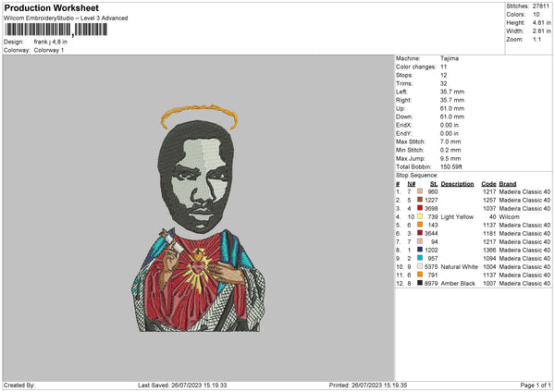Click the Brand column header

point(508,183)
